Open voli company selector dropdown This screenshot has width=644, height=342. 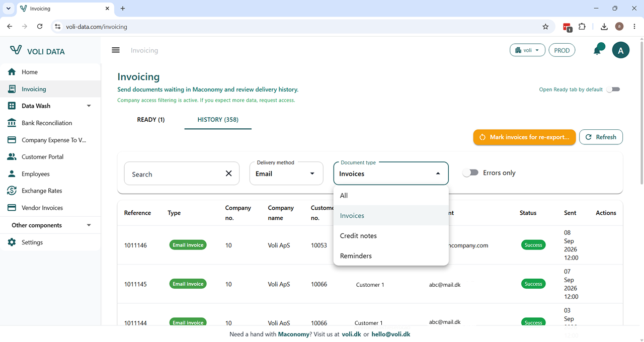tap(527, 50)
